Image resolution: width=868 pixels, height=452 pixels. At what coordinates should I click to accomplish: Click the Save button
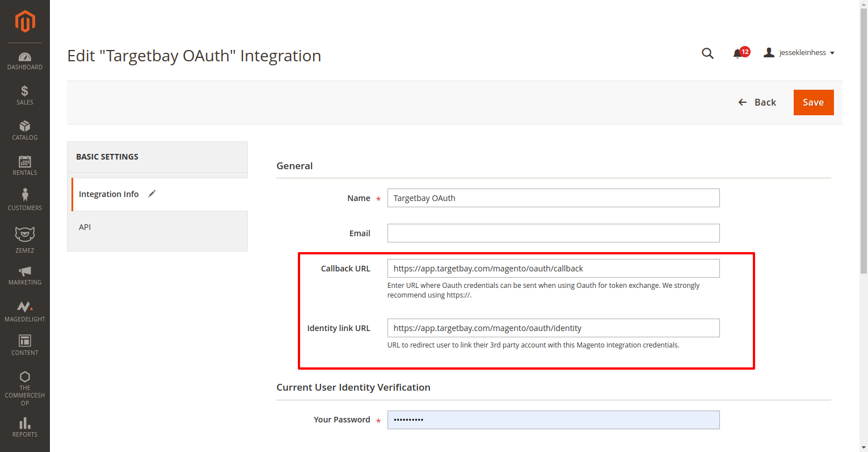(814, 102)
